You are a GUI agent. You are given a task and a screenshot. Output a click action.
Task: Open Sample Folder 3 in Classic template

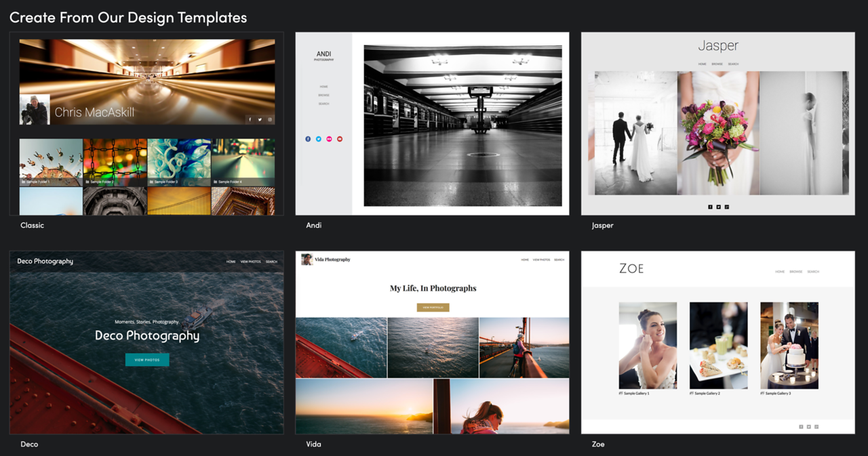pos(179,163)
